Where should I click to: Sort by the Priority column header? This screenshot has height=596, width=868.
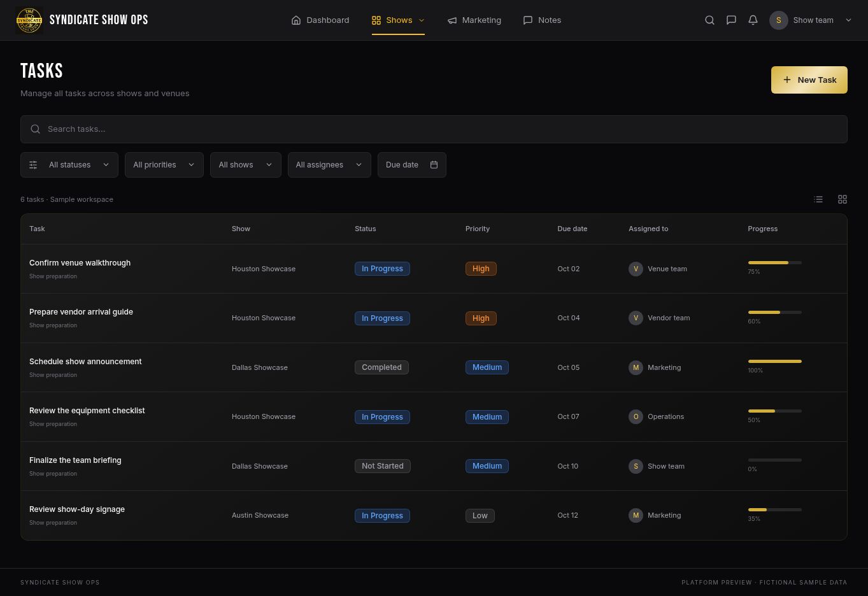click(478, 229)
